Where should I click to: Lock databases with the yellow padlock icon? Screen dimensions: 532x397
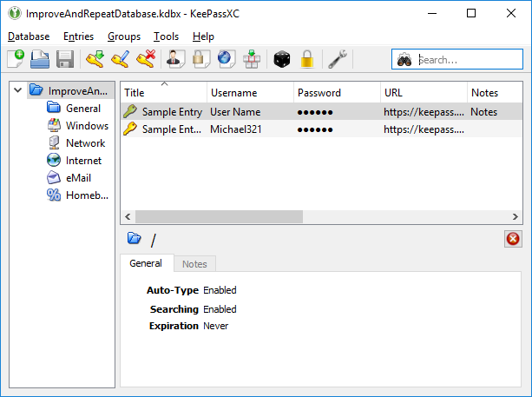click(x=307, y=59)
